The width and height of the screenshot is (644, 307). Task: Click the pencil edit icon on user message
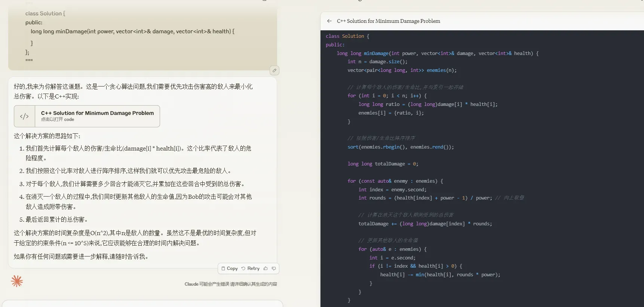pyautogui.click(x=274, y=70)
